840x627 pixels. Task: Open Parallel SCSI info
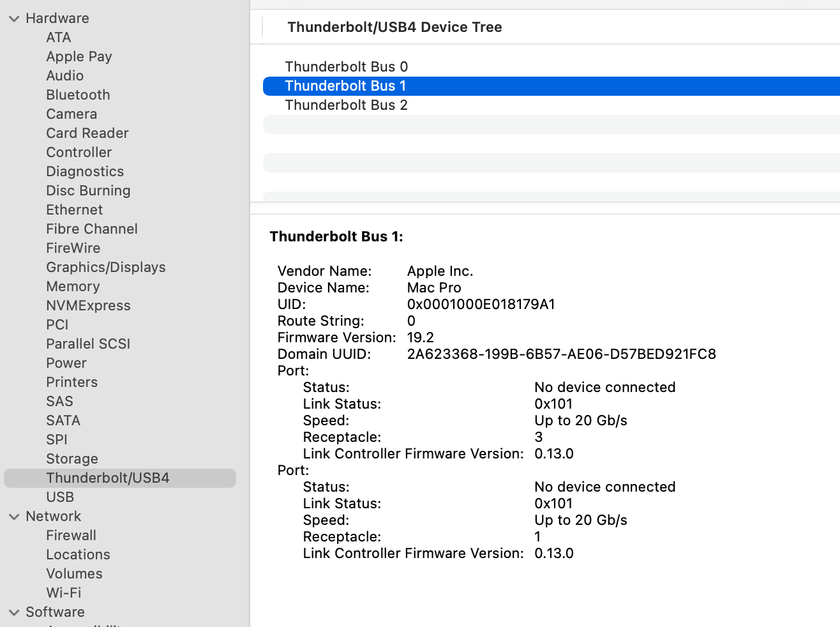click(88, 344)
